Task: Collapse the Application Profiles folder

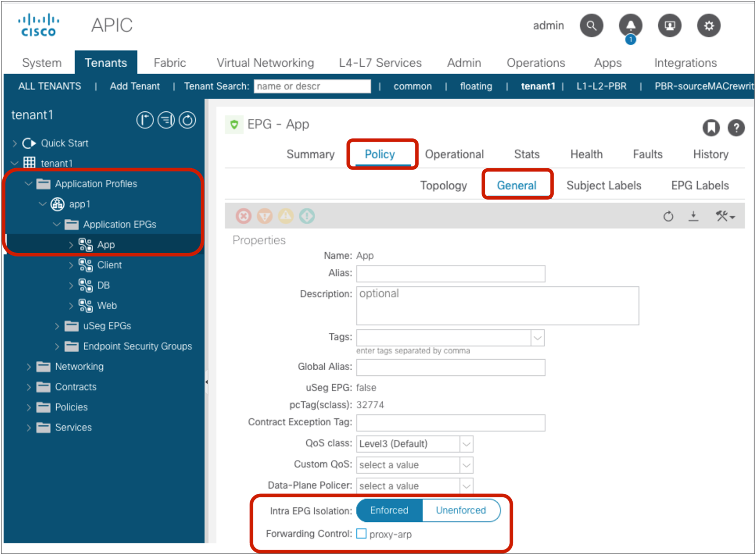Action: [28, 184]
